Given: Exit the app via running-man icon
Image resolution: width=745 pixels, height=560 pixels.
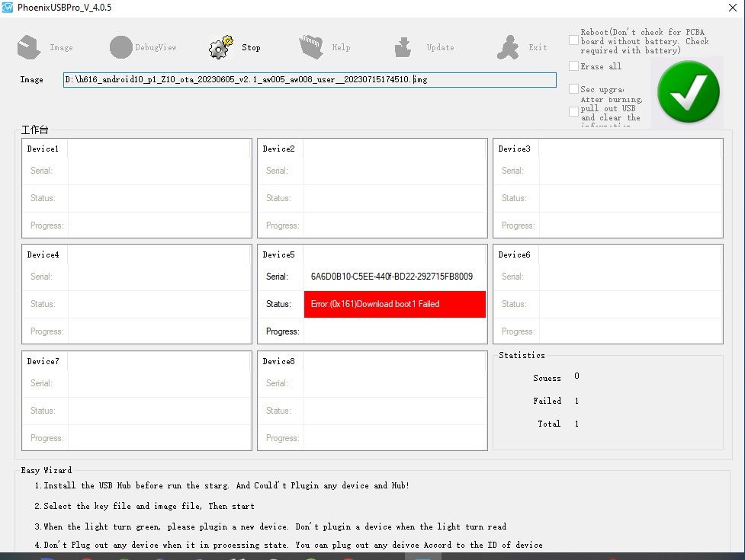Looking at the screenshot, I should click(x=508, y=47).
